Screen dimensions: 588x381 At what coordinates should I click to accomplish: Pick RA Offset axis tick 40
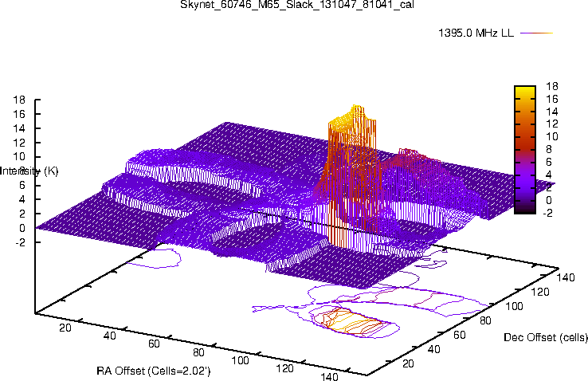click(x=109, y=336)
